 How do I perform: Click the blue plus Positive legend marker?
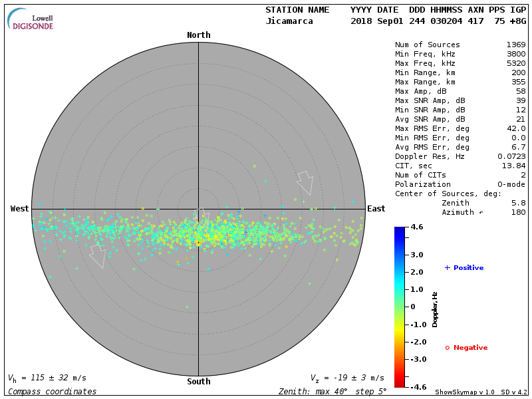pyautogui.click(x=447, y=268)
